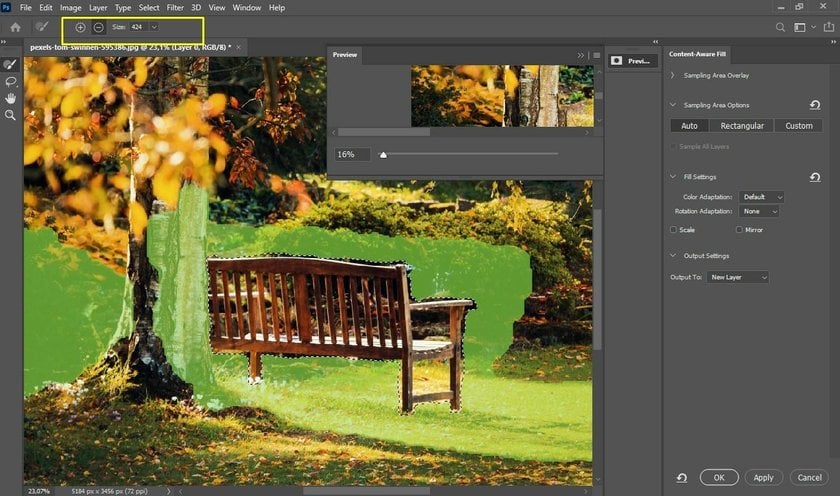Collapse the docked panel strip left arrows
Viewport: 840px width, 496px height.
(x=655, y=41)
